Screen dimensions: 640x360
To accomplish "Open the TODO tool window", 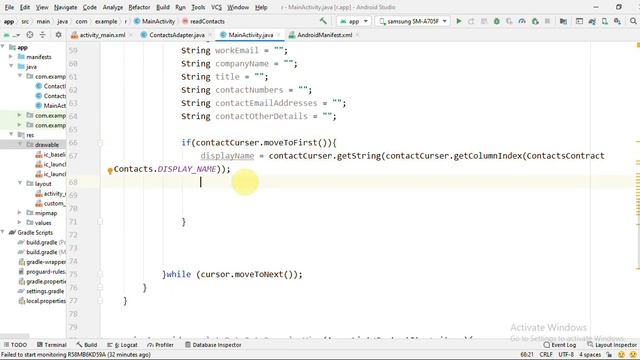I will pyautogui.click(x=15, y=345).
